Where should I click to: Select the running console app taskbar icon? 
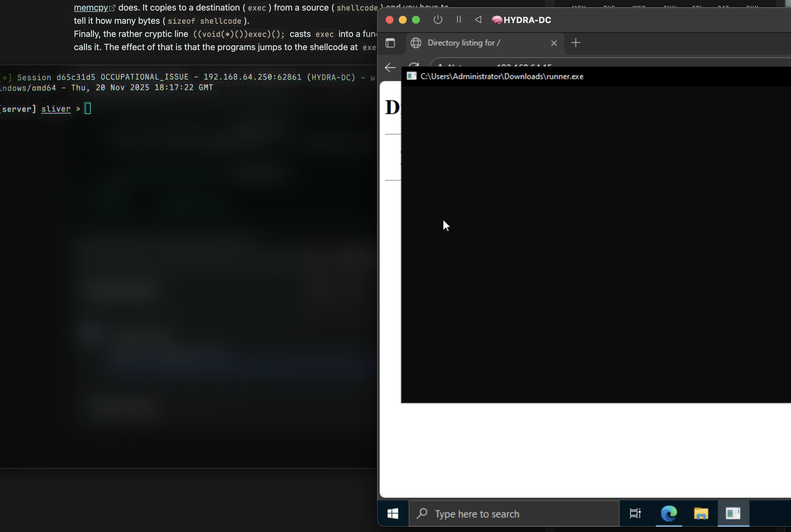pyautogui.click(x=733, y=514)
